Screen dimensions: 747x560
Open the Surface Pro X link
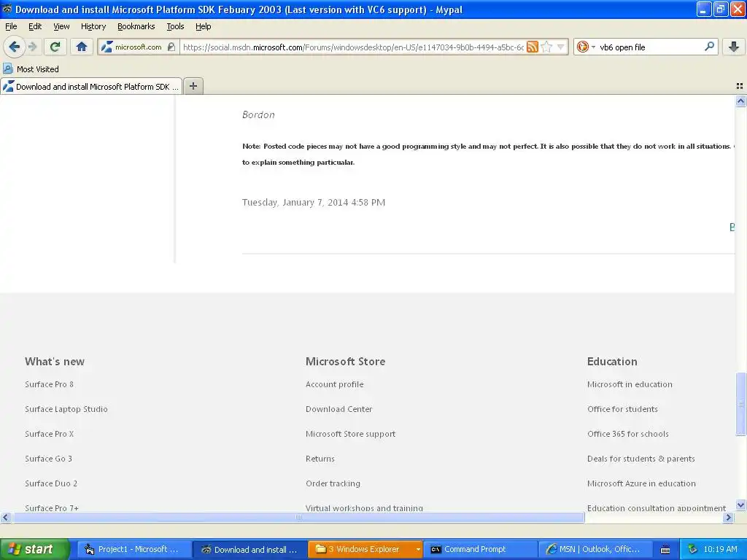49,434
